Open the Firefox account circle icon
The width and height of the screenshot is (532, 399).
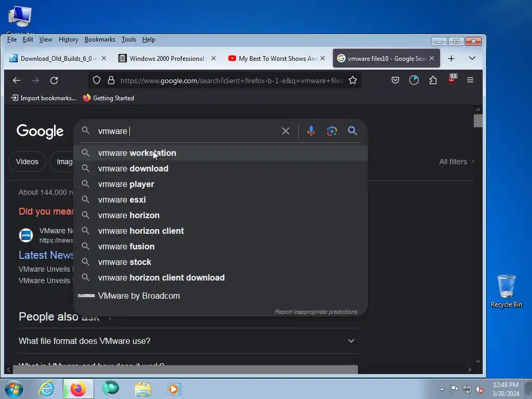(x=414, y=81)
